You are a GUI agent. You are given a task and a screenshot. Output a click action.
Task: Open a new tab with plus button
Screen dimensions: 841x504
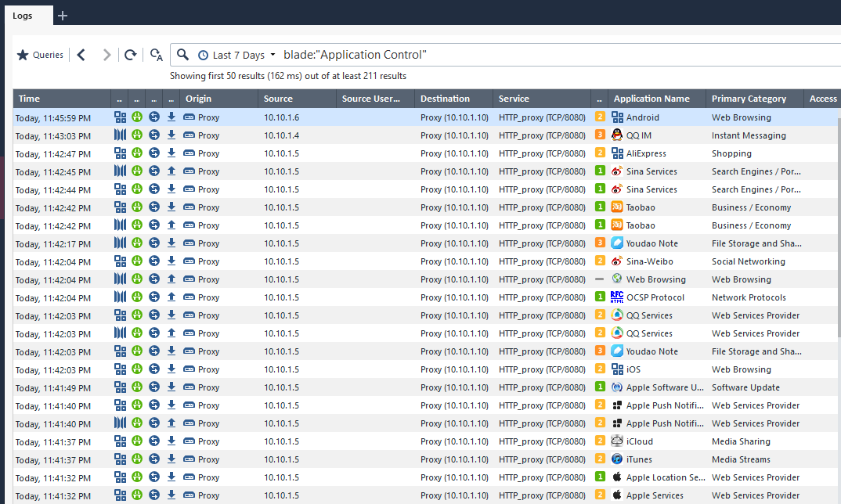(x=63, y=16)
